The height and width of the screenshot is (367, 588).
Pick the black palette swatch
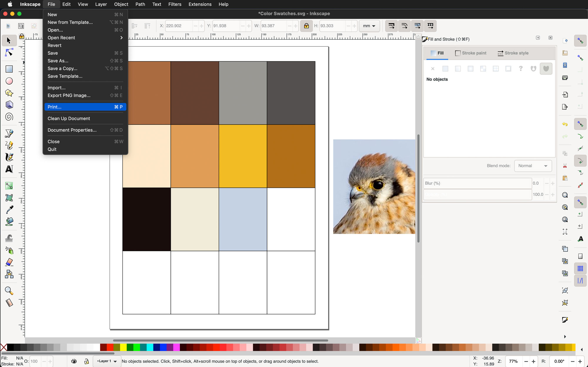click(10, 347)
